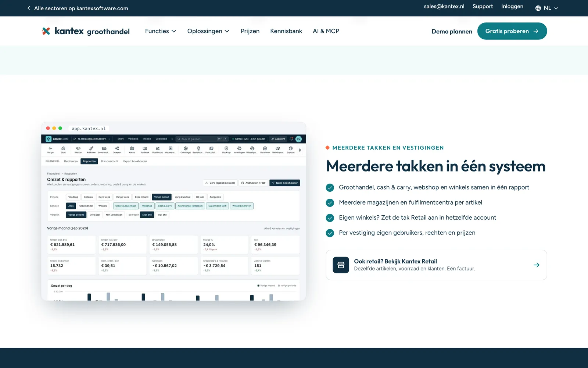
Task: Expand toolbar with the right arrow
Action: [x=300, y=150]
